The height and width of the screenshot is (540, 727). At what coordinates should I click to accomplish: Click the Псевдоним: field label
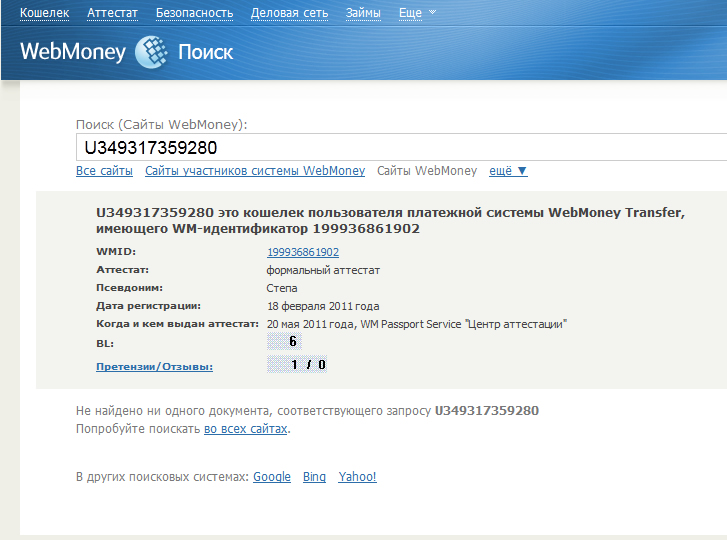tap(129, 288)
